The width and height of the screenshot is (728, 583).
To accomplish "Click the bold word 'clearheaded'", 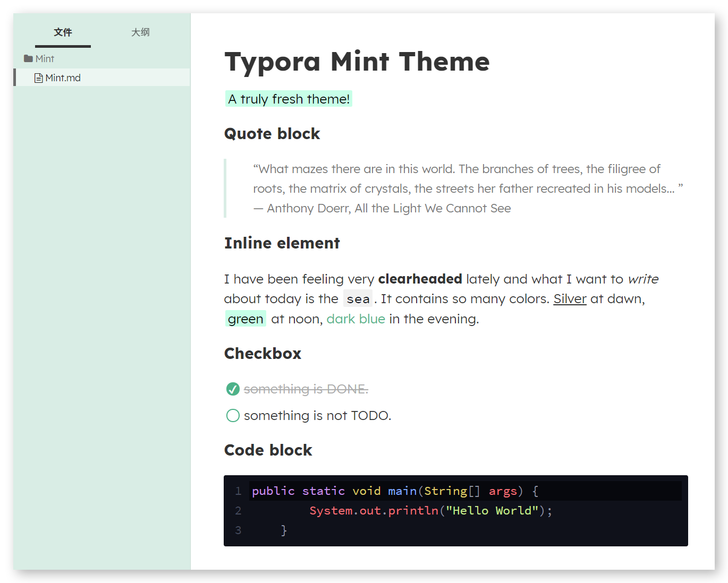I will pos(420,279).
